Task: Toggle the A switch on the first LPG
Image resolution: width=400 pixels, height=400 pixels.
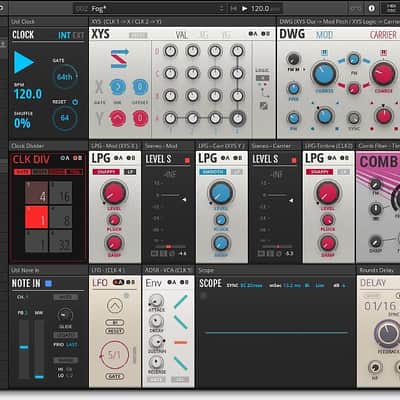Action: tap(118, 158)
